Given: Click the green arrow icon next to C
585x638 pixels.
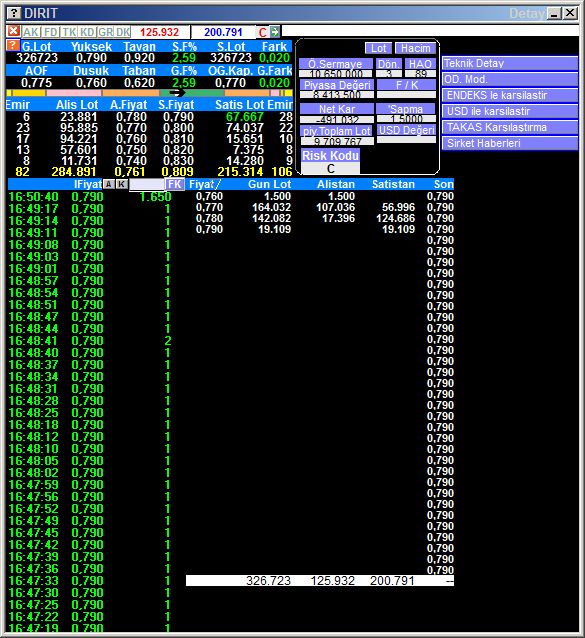Looking at the screenshot, I should [x=275, y=32].
